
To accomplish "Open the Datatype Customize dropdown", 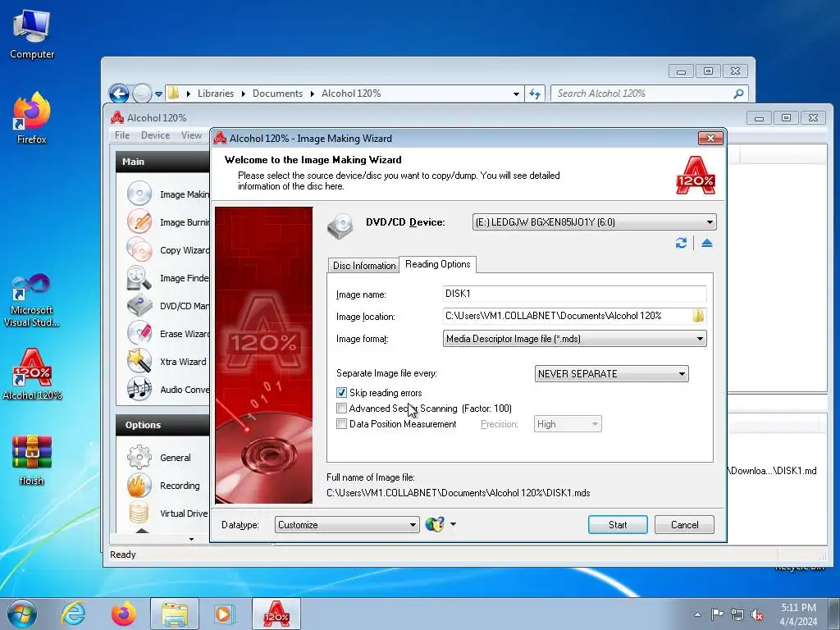I will click(x=347, y=524).
